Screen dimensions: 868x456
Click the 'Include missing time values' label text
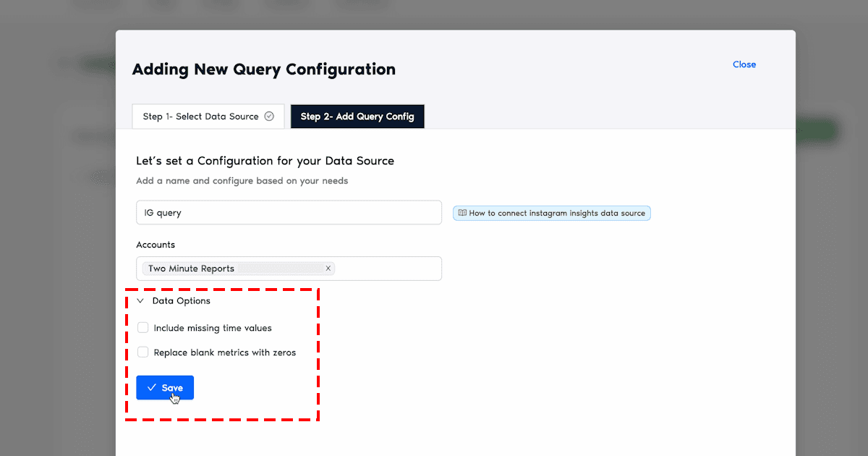213,328
